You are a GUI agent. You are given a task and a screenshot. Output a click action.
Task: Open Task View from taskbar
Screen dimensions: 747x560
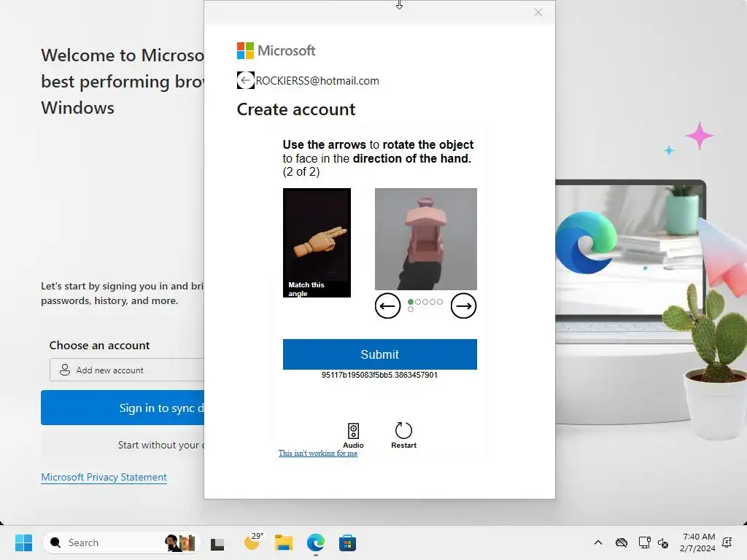(217, 542)
